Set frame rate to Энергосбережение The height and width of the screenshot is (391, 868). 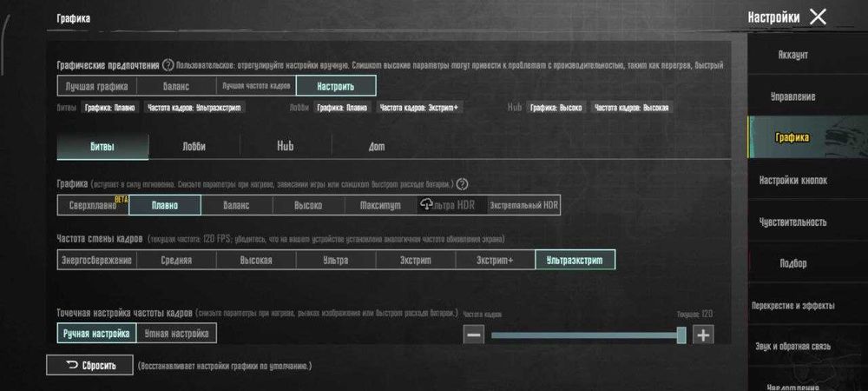click(x=97, y=260)
